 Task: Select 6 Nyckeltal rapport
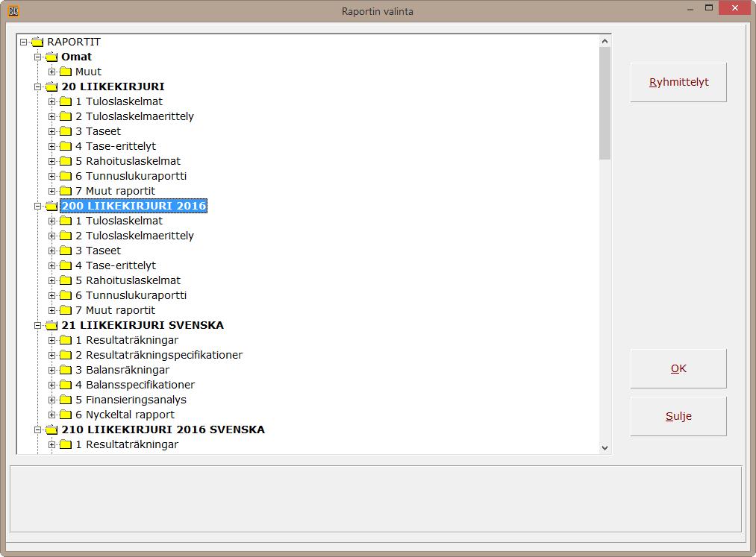[x=125, y=415]
